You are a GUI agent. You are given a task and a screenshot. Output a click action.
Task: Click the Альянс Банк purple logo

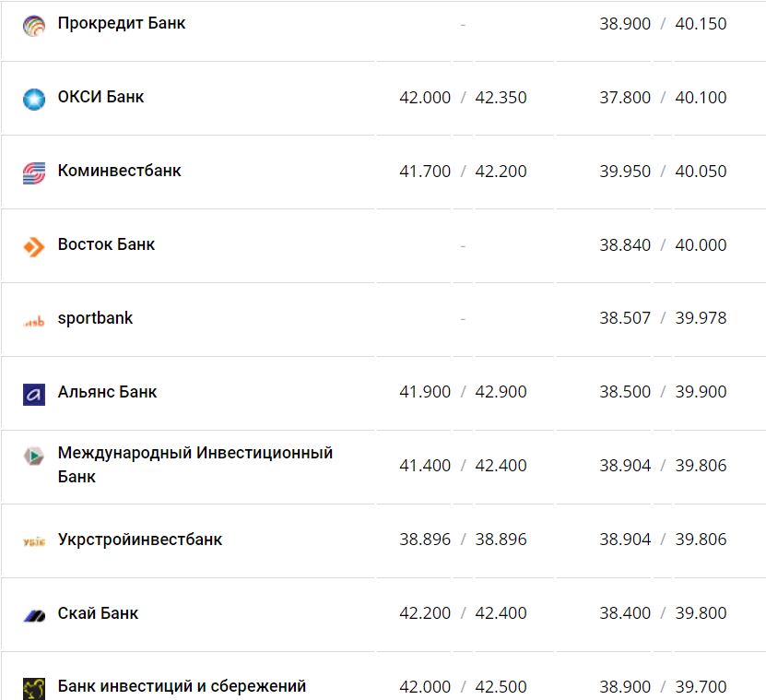click(x=34, y=395)
